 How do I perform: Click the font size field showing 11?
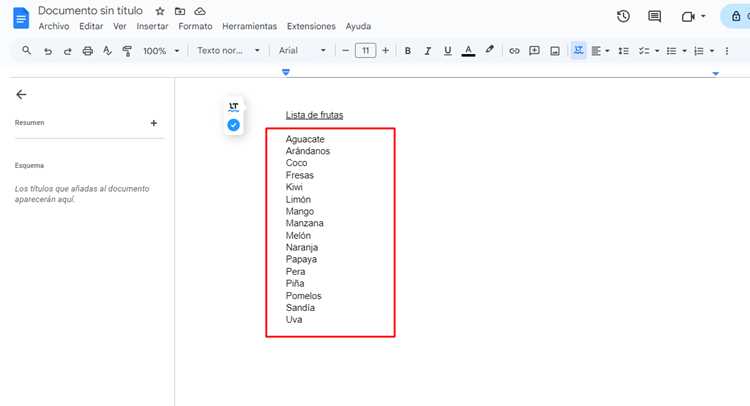365,50
